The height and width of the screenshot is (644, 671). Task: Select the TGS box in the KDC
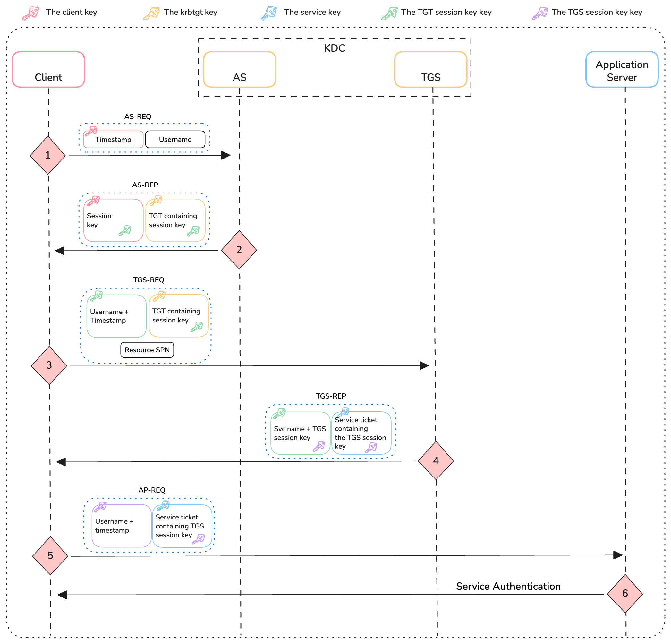tap(431, 70)
